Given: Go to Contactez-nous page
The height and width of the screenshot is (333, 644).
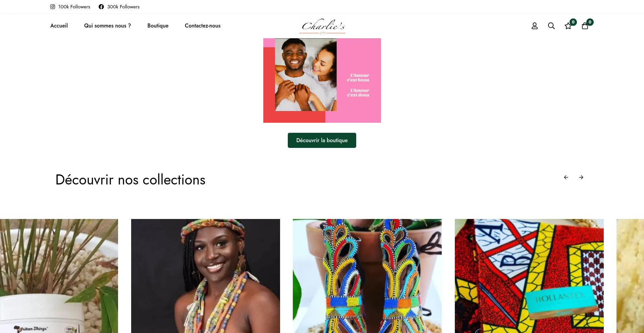Looking at the screenshot, I should tap(203, 26).
